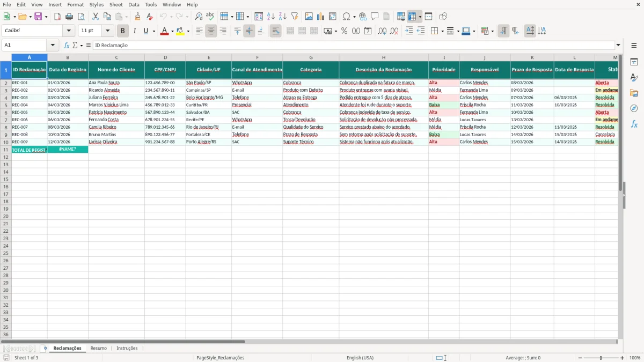Open the sidebar Properties deck
The image size is (644, 362).
coord(634,62)
